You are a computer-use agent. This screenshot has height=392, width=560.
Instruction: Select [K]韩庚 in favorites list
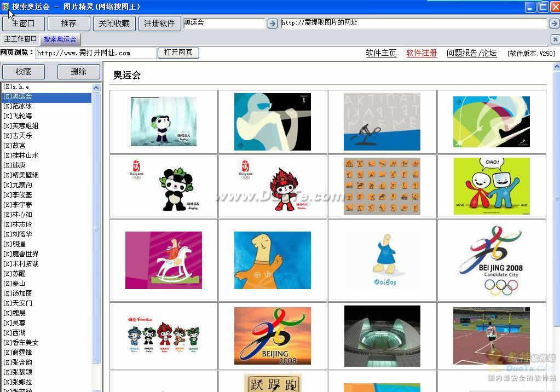(47, 165)
